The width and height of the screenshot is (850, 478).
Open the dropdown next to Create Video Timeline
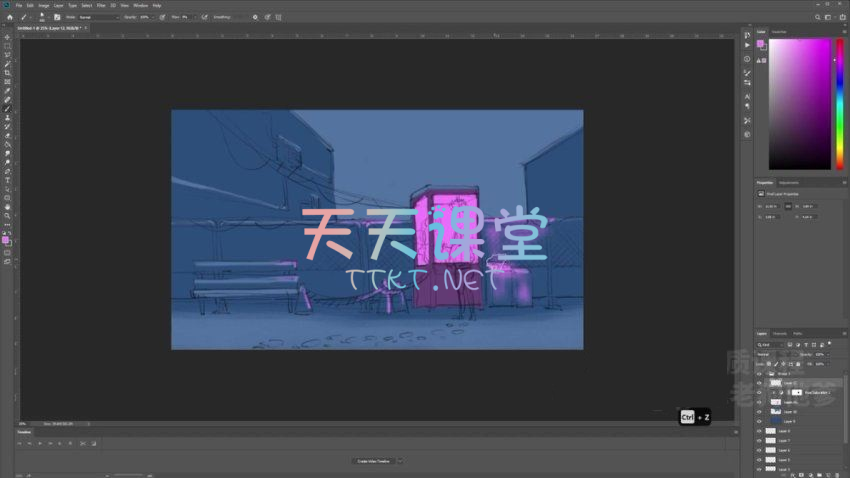pyautogui.click(x=400, y=461)
